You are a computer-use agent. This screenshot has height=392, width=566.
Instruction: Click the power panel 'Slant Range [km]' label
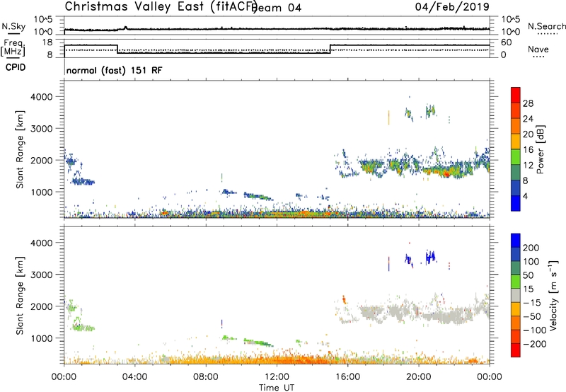point(20,149)
